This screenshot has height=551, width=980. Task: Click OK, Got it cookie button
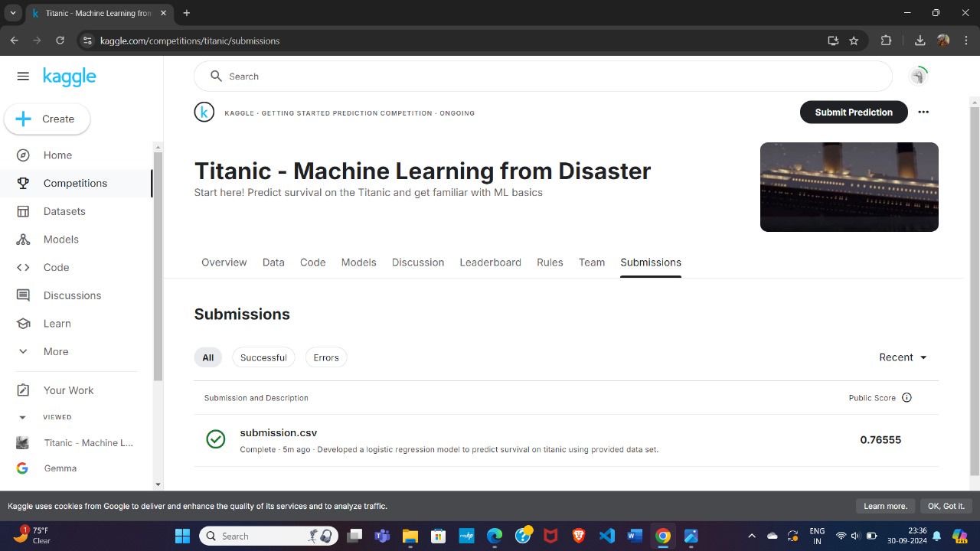pos(946,506)
